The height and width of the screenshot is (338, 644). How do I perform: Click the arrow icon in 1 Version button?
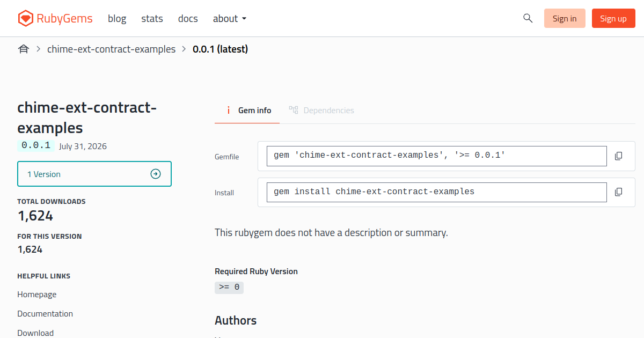[x=156, y=174]
